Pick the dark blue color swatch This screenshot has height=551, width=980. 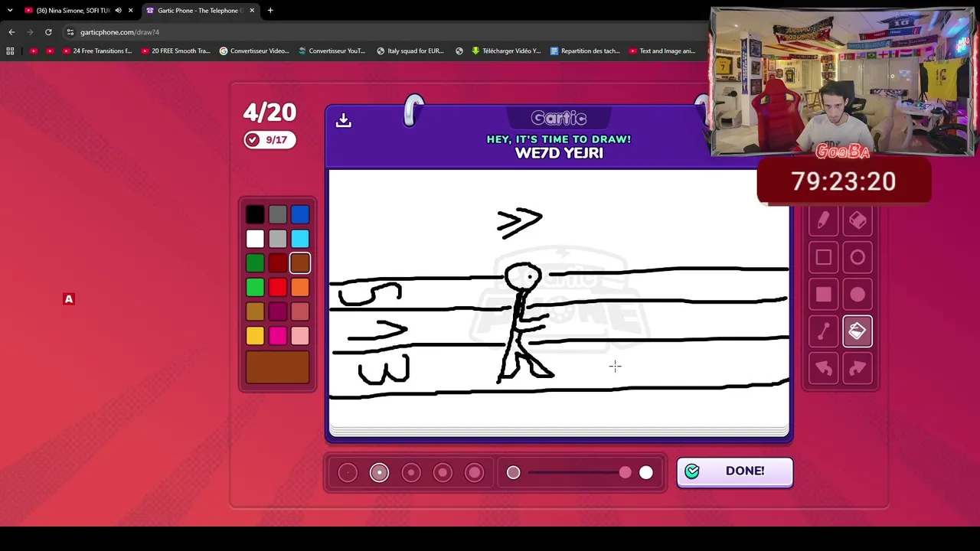pyautogui.click(x=300, y=215)
